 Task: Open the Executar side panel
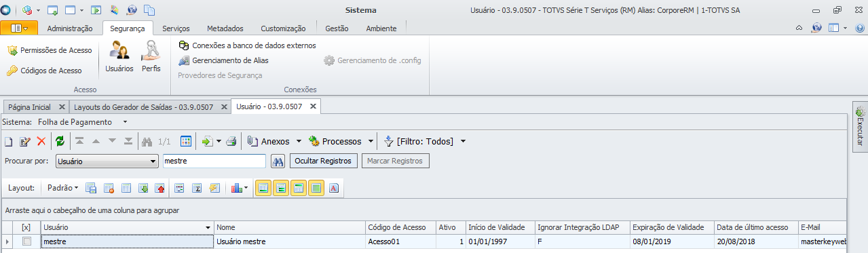pos(860,126)
